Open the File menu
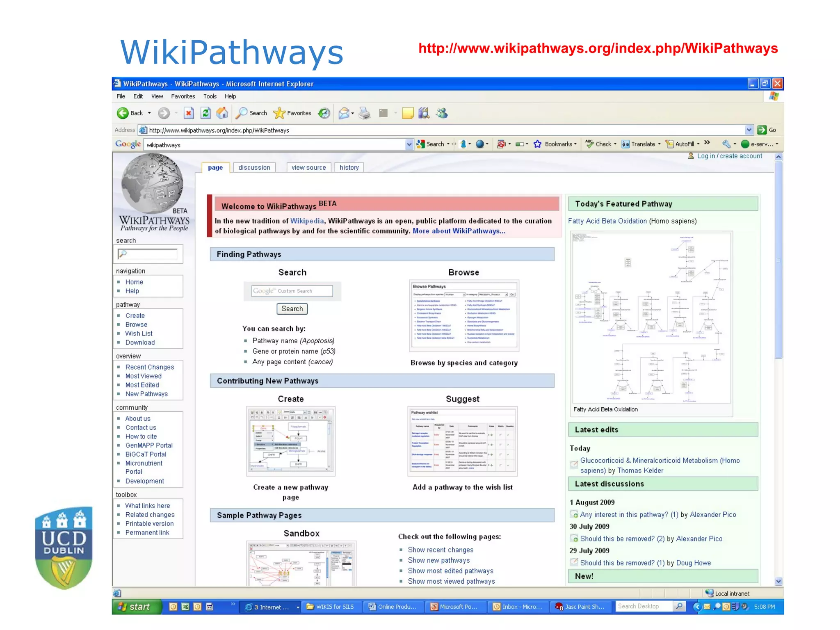The image size is (840, 630). point(121,96)
